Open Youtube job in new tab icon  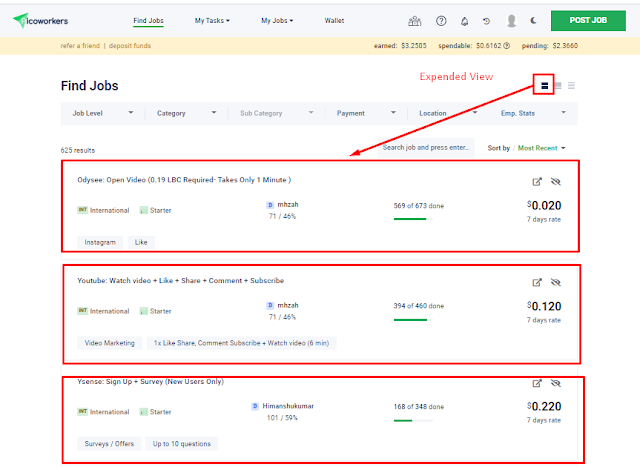pyautogui.click(x=537, y=282)
